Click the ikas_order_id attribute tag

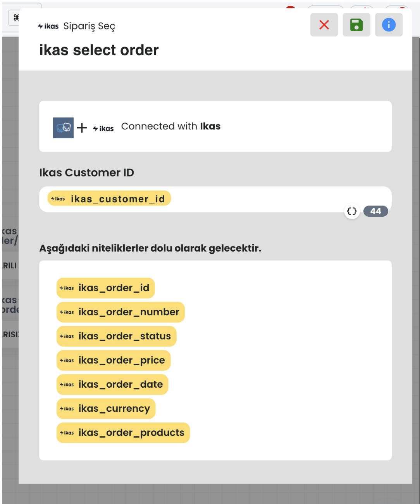(105, 288)
